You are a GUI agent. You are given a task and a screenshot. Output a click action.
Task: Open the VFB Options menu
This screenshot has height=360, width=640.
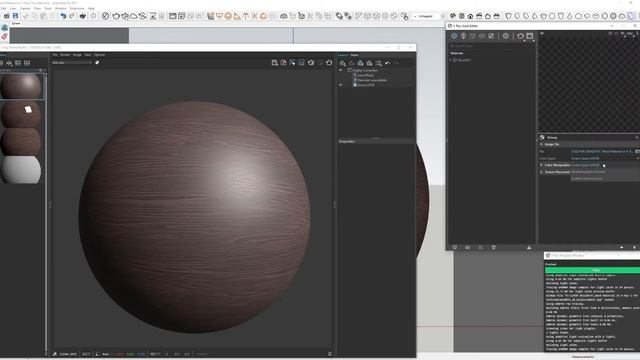pos(99,55)
